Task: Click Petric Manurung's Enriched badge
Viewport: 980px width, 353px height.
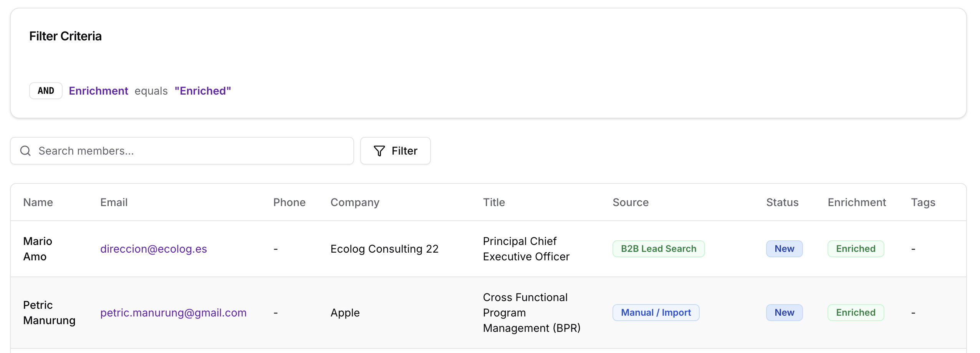Action: (856, 313)
